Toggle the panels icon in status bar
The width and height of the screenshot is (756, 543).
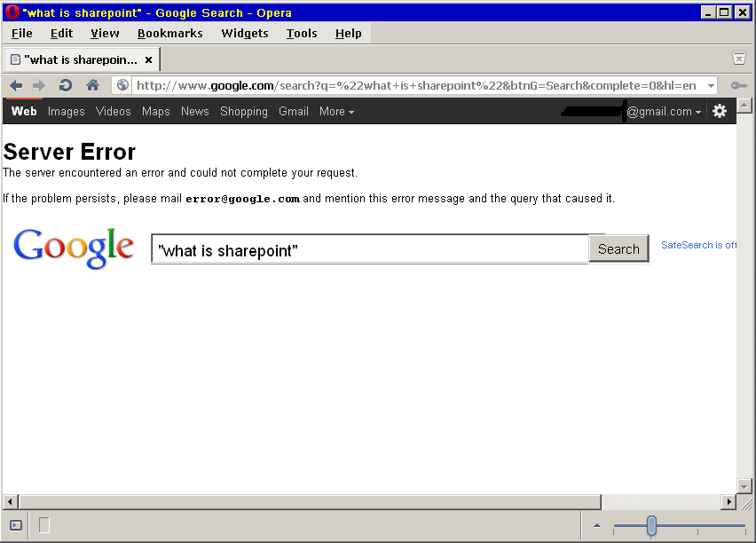16,525
